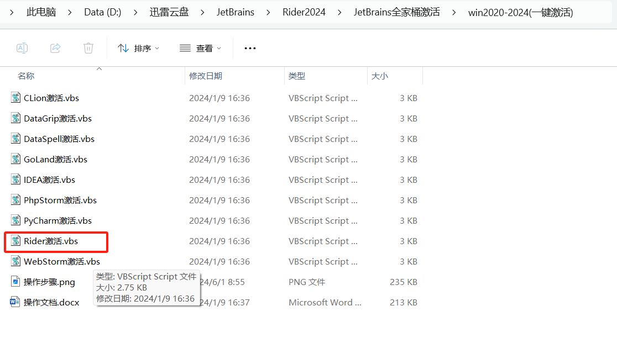Select the PhpStorm激活.vbs file icon
Image resolution: width=617 pixels, height=364 pixels.
point(15,200)
